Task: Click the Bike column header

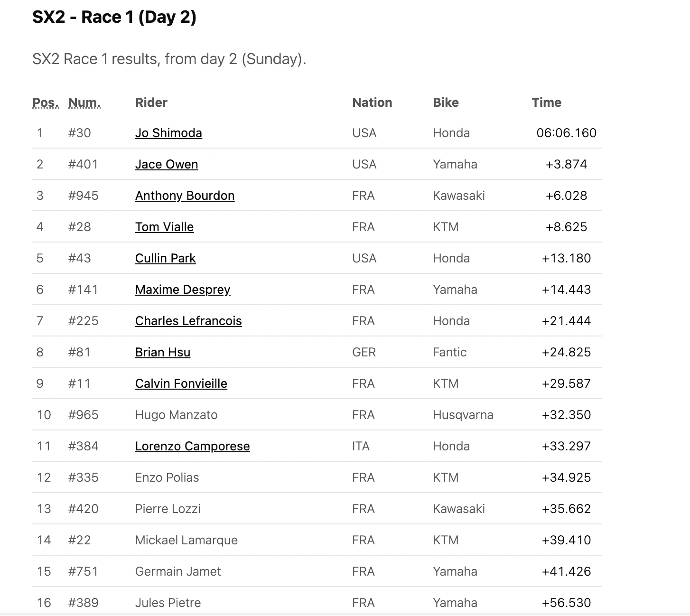Action: [x=446, y=103]
